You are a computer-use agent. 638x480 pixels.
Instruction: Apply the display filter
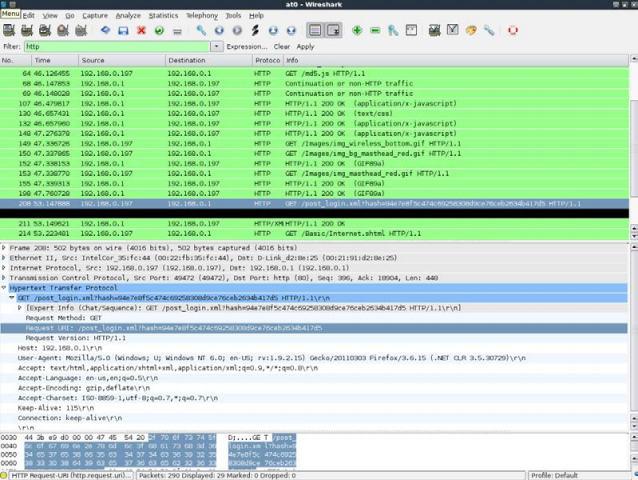click(x=305, y=47)
